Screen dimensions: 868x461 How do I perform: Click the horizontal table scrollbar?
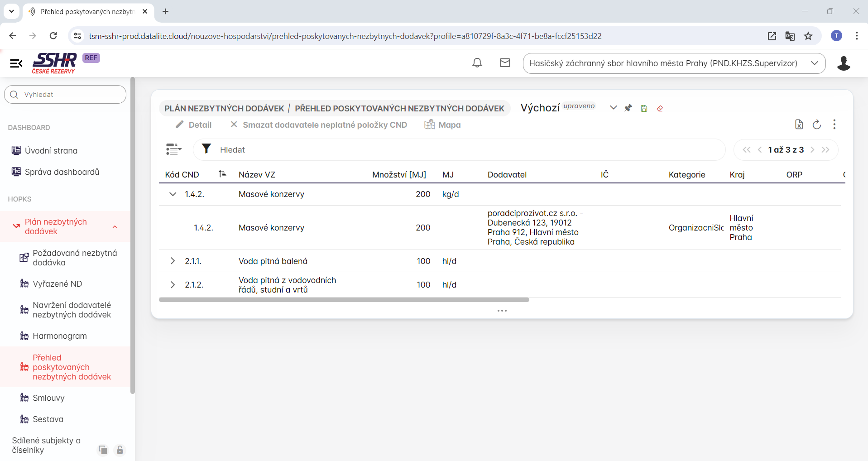coord(344,300)
